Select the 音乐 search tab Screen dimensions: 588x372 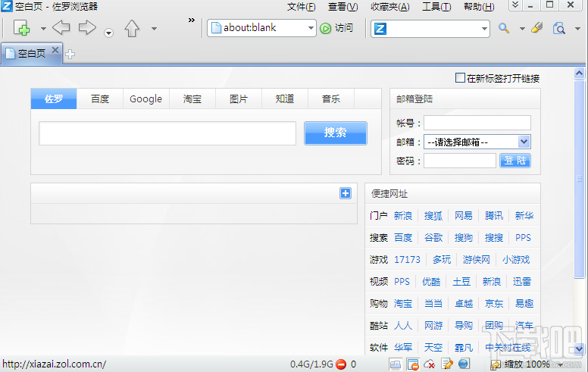330,99
